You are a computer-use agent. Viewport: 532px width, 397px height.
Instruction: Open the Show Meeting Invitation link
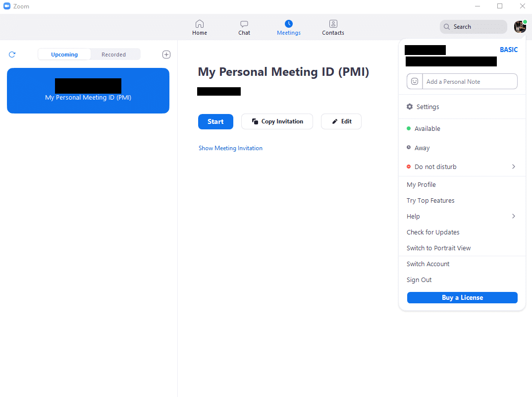pyautogui.click(x=230, y=148)
